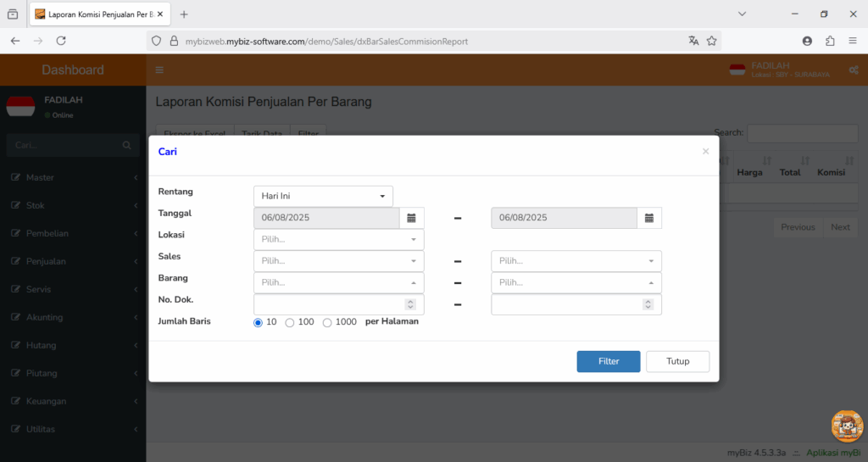Viewport: 868px width, 462px height.
Task: Click the Tutup button
Action: coord(677,361)
